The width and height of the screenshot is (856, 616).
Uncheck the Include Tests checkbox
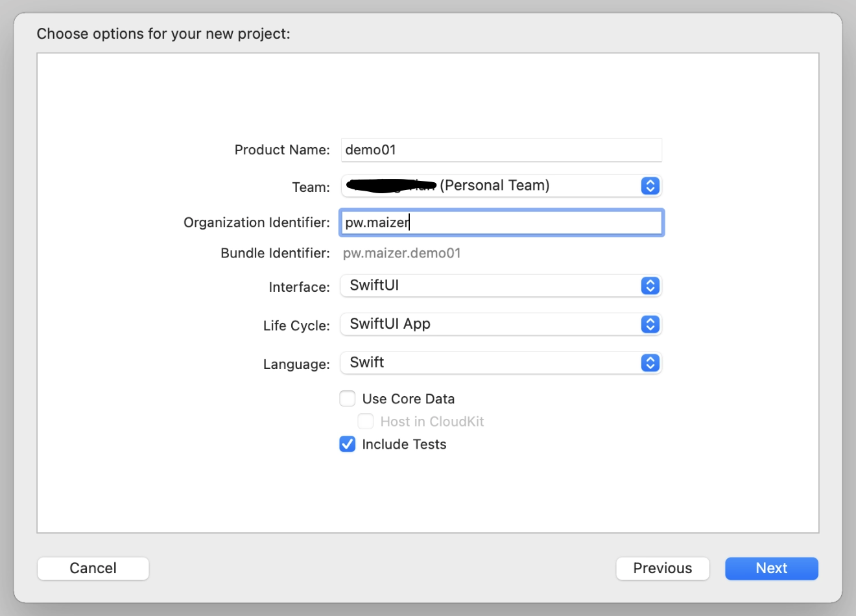point(348,444)
